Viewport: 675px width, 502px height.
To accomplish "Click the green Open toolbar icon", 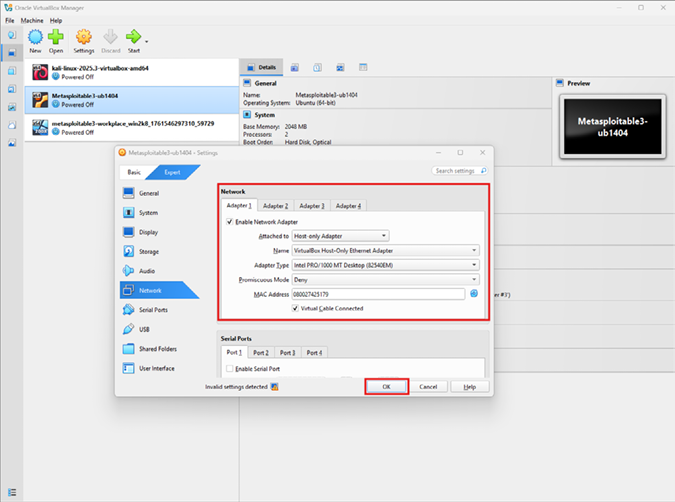I will pyautogui.click(x=56, y=37).
